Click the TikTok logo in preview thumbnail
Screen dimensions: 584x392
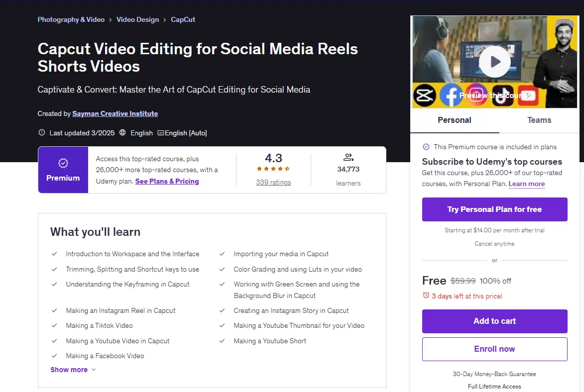pos(502,96)
